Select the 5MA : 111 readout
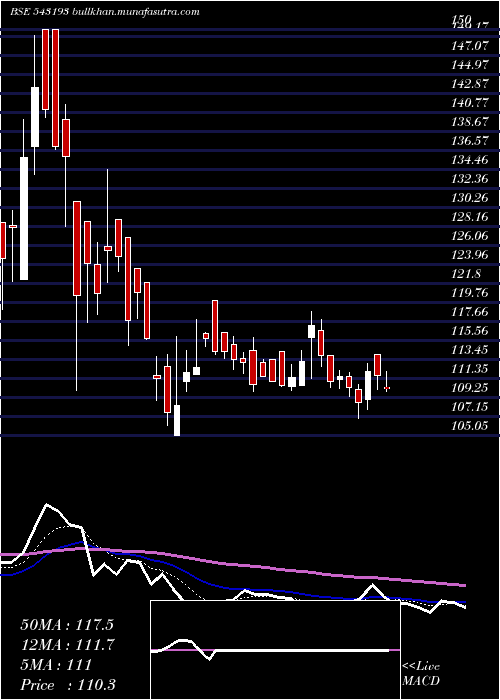The image size is (500, 700). pos(56,664)
